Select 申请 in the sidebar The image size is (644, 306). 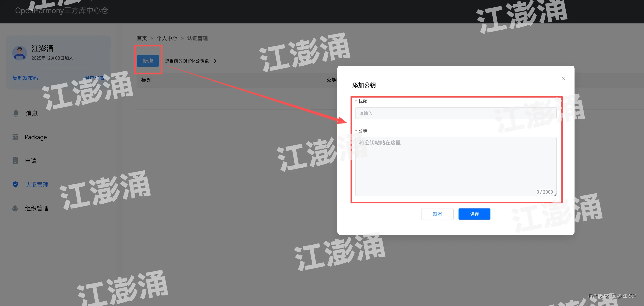[31, 161]
